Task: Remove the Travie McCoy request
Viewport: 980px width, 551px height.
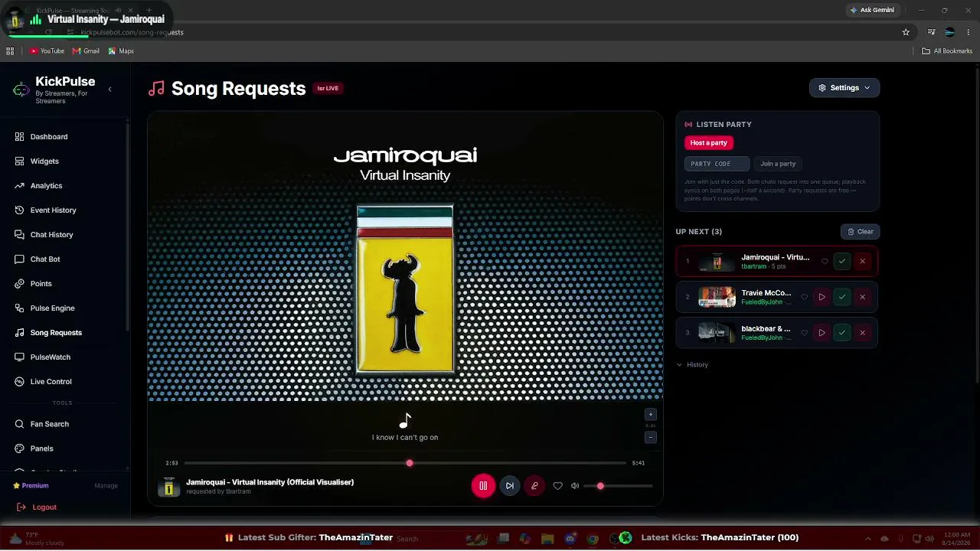Action: tap(862, 297)
